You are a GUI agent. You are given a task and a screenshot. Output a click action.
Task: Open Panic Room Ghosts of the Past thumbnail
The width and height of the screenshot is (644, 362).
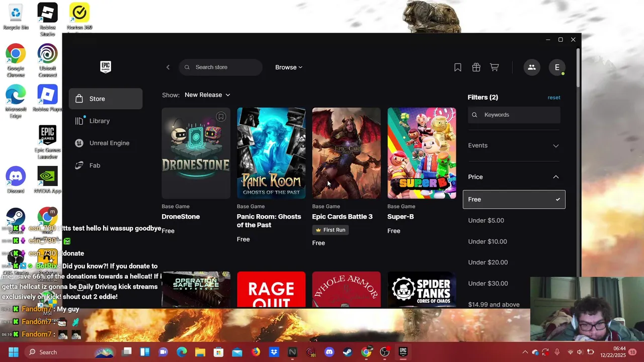tap(271, 153)
